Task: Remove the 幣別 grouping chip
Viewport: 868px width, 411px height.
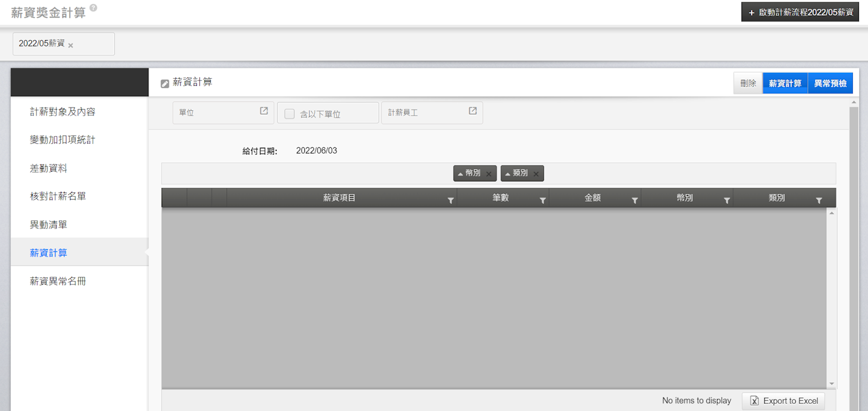Action: 489,174
